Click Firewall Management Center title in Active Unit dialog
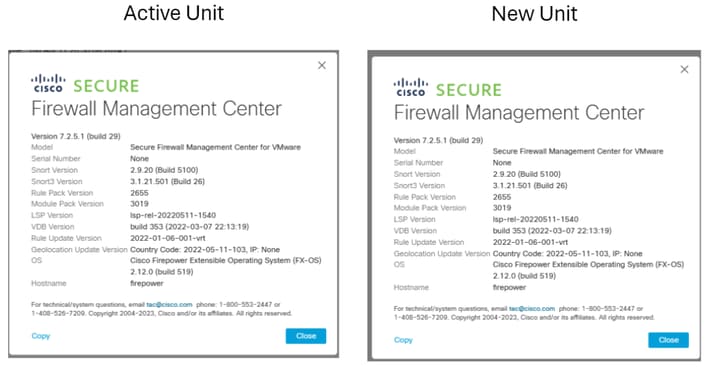Image resolution: width=709 pixels, height=367 pixels. (156, 109)
